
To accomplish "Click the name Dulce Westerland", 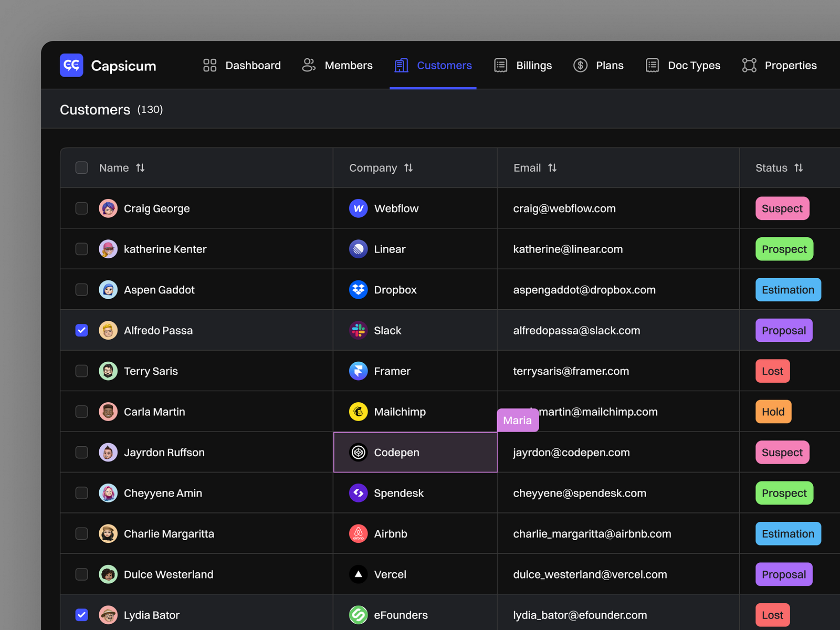I will click(169, 574).
